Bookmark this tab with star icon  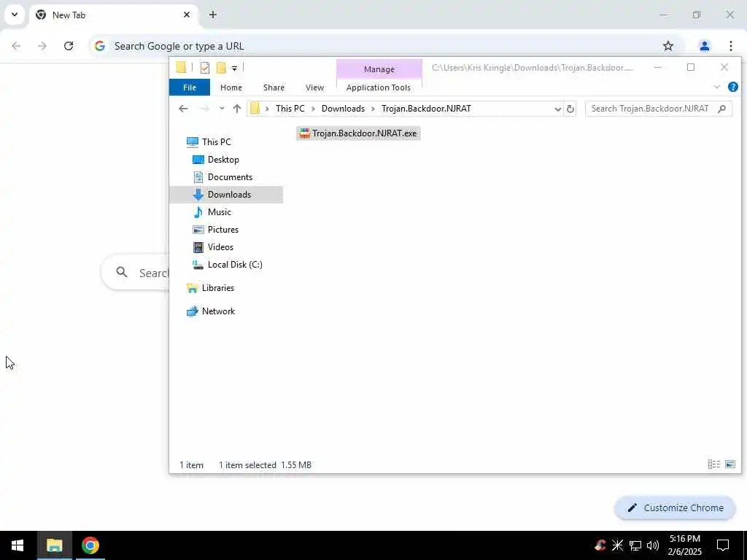coord(668,46)
